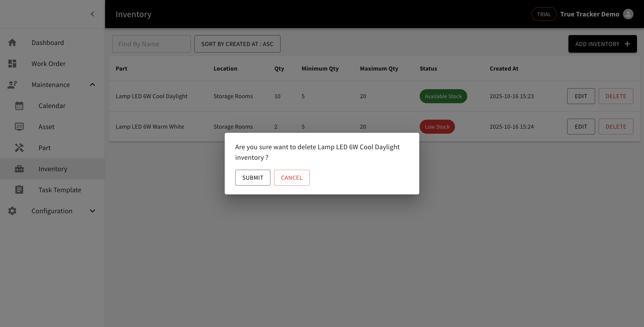
Task: Click the Maintenance team icon
Action: [x=12, y=85]
